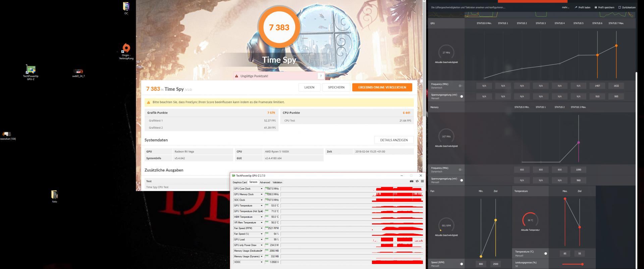Open the Origin desktop shortcut

[x=126, y=52]
